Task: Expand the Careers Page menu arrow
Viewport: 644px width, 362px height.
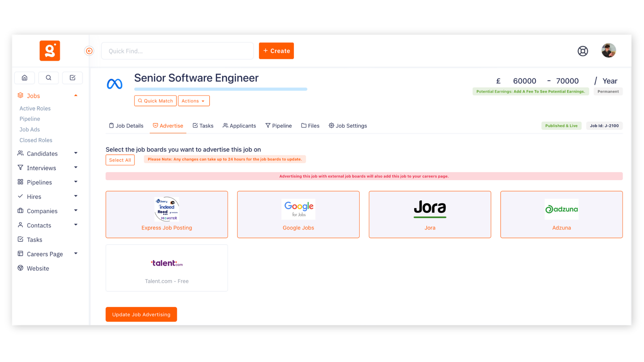Action: click(76, 254)
